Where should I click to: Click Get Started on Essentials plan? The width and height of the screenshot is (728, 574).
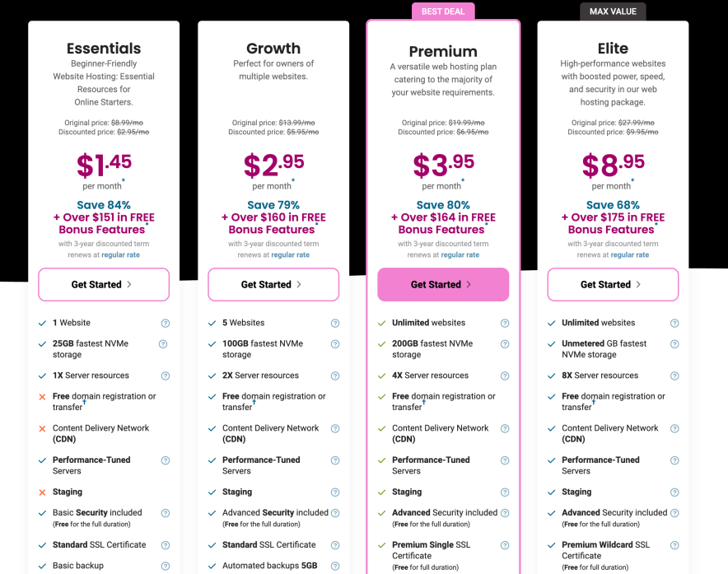[x=104, y=285]
